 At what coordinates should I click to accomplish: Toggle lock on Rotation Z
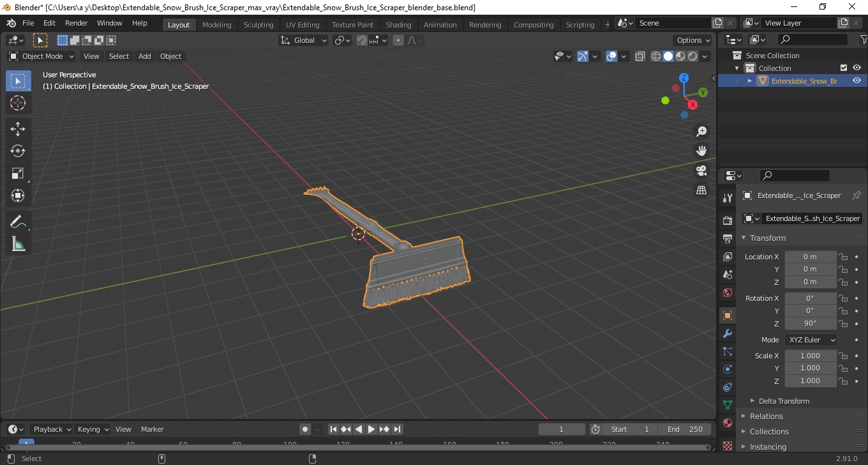click(x=843, y=323)
